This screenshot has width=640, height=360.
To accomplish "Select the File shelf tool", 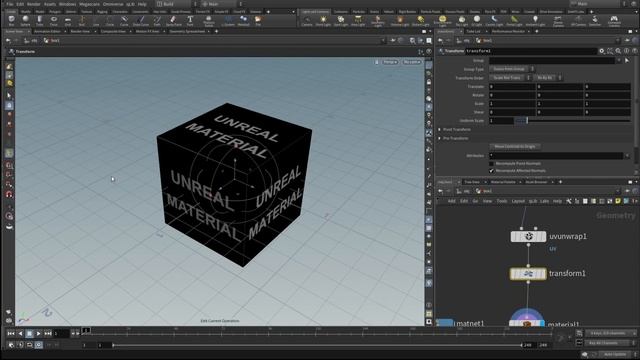I will coord(258,21).
